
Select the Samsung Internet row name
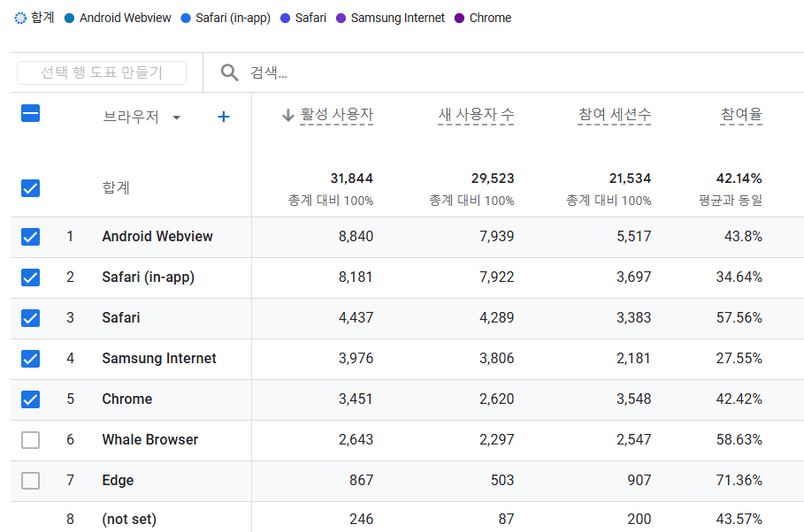(159, 358)
